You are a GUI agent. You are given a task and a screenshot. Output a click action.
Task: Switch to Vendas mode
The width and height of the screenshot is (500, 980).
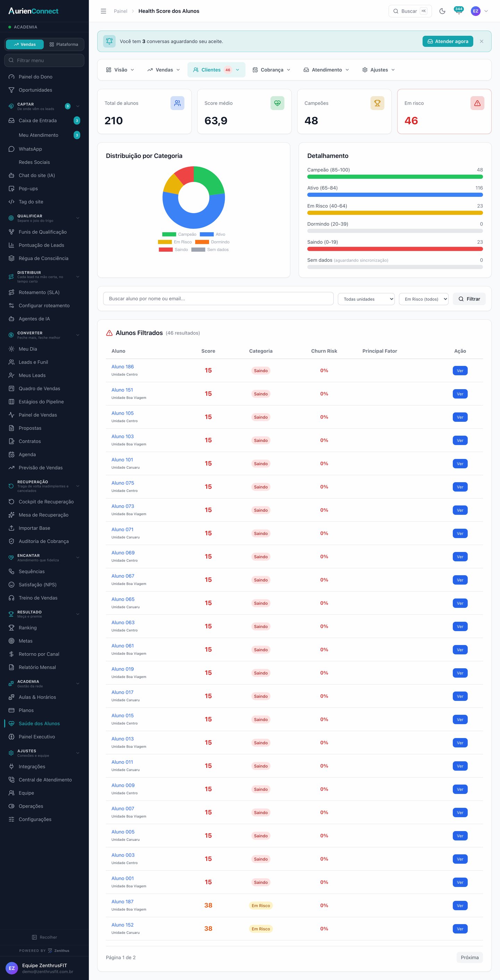click(x=25, y=44)
